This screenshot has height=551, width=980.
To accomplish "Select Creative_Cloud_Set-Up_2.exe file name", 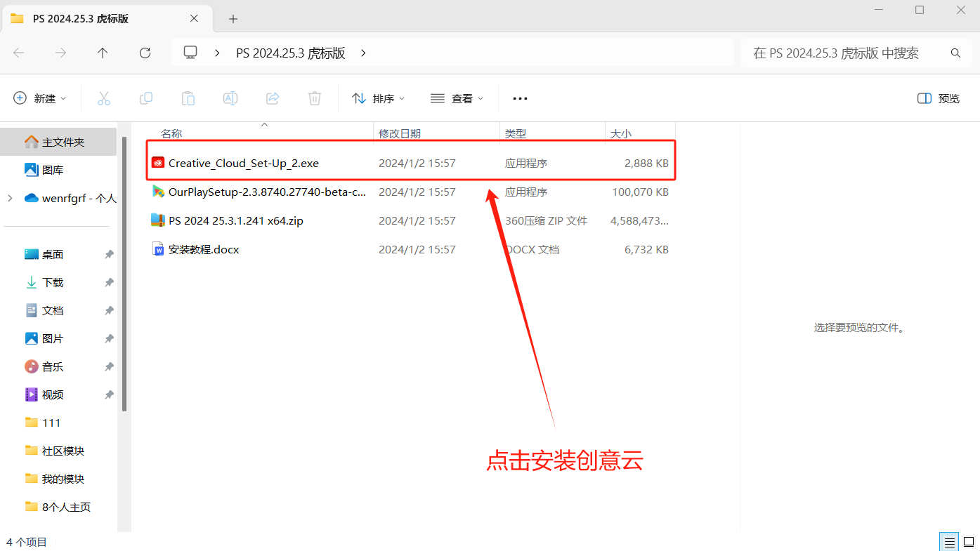I will pos(244,163).
